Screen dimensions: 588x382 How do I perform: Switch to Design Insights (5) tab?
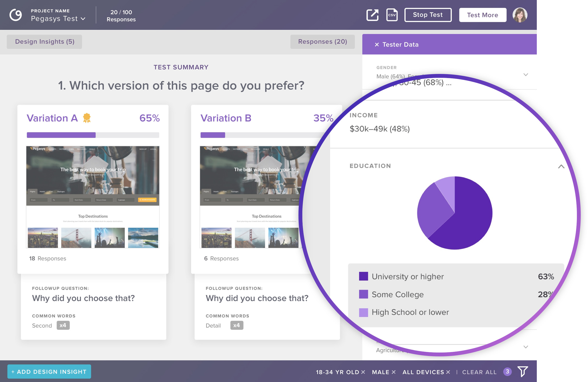(x=44, y=42)
